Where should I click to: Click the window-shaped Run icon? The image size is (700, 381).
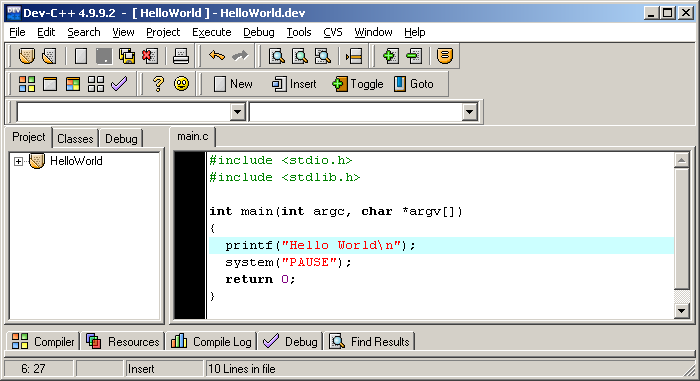point(50,84)
